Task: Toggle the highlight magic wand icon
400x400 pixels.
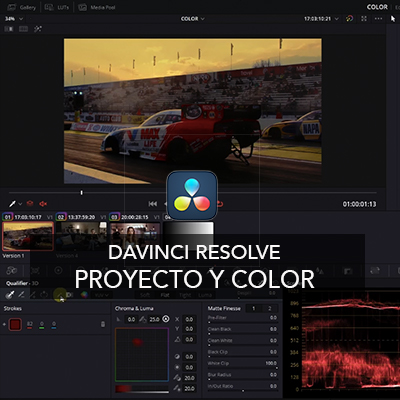Action: tap(38, 29)
